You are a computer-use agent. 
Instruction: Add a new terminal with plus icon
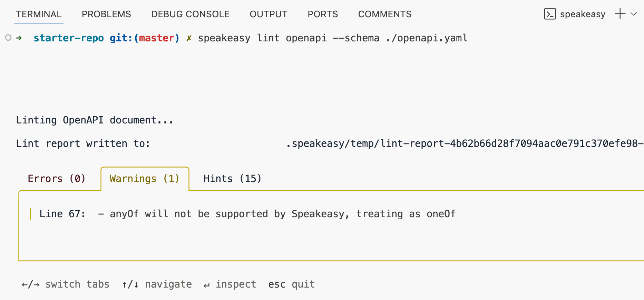pos(620,13)
